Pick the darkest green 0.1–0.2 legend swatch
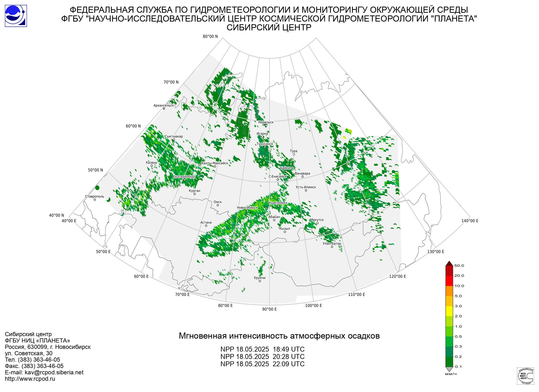This screenshot has height=392, width=539. pos(449,362)
